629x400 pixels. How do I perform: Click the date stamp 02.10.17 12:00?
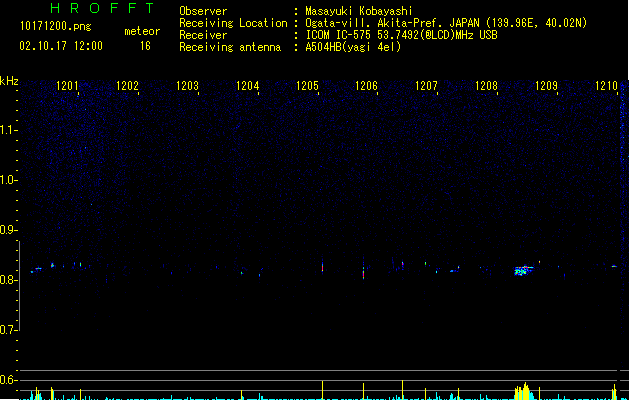(x=61, y=46)
